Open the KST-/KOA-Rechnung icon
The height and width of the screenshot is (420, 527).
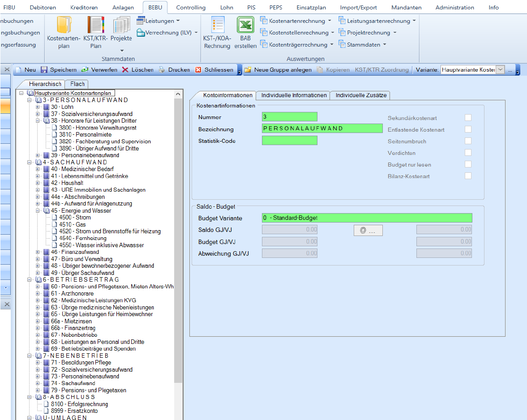(217, 25)
